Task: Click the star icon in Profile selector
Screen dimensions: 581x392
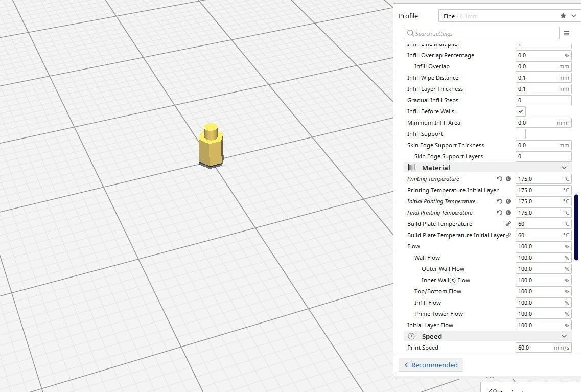Action: click(563, 15)
